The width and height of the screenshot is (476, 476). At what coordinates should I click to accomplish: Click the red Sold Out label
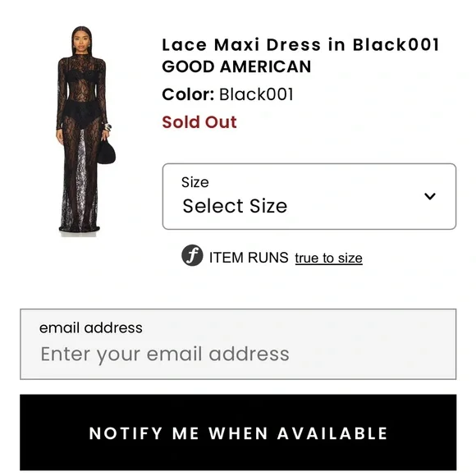coord(199,122)
